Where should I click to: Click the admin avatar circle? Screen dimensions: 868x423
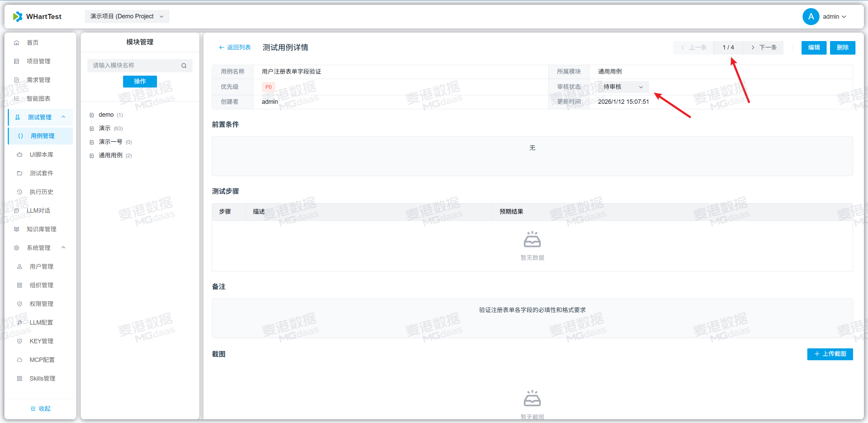pyautogui.click(x=811, y=16)
